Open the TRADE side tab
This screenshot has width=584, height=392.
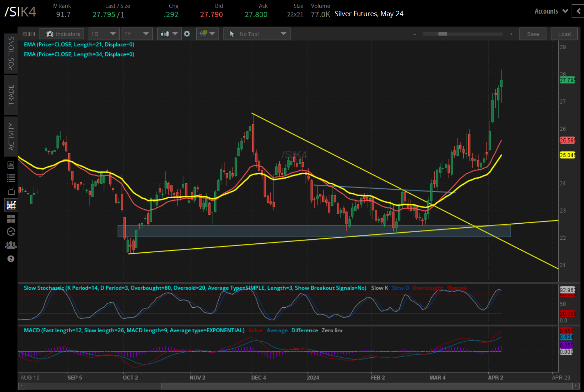[x=11, y=95]
